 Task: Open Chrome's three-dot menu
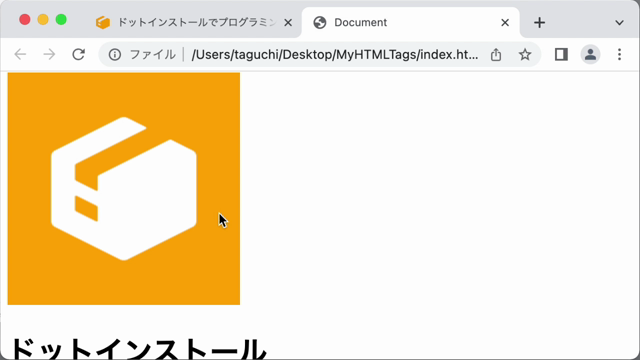[619, 54]
